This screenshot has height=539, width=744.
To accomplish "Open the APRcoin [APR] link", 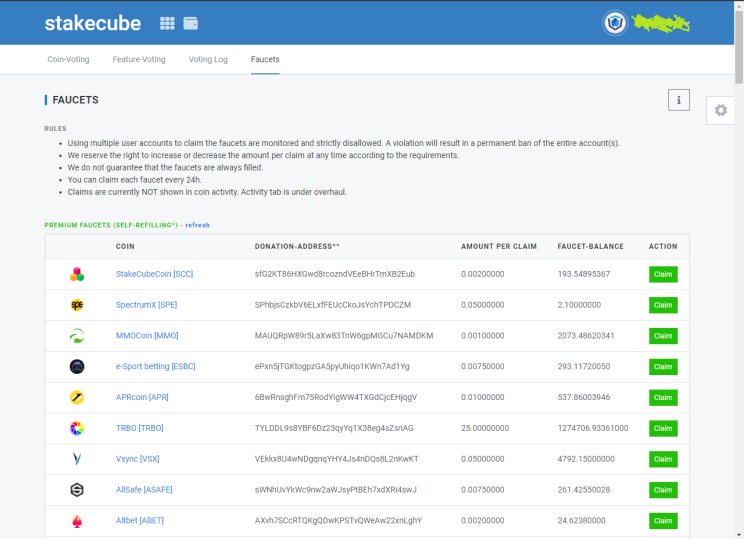I will (x=142, y=397).
